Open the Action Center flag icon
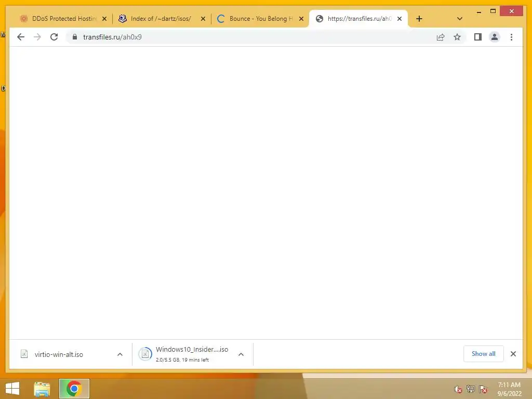The height and width of the screenshot is (399, 532). [483, 389]
